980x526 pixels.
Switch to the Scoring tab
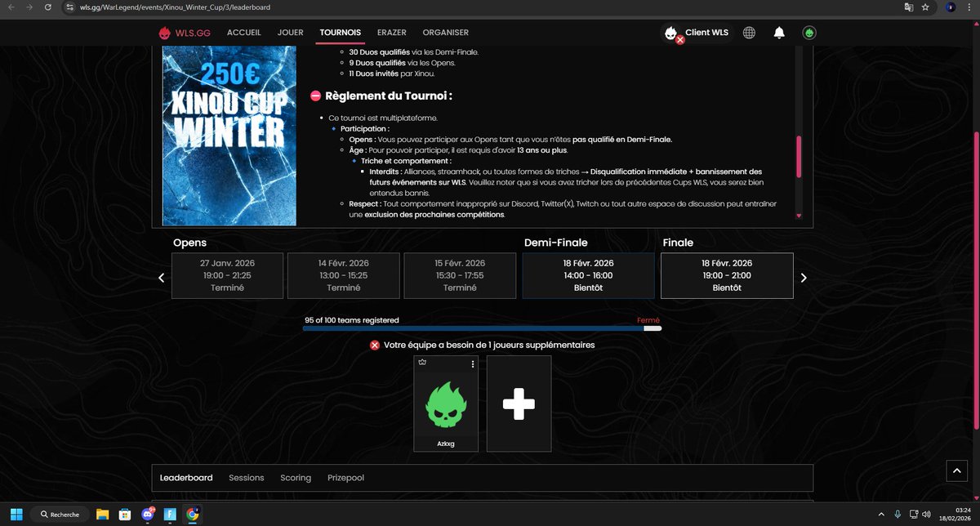pos(296,478)
